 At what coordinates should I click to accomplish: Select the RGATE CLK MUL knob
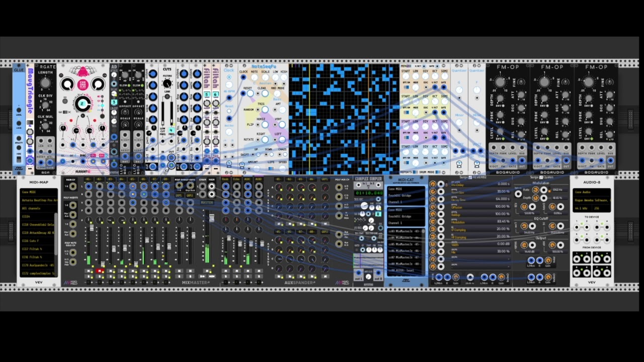pos(45,126)
